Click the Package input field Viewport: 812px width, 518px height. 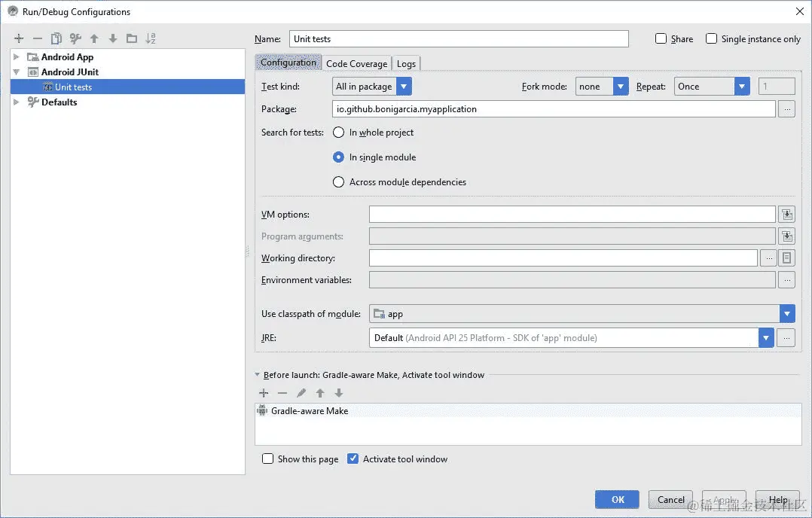(554, 109)
